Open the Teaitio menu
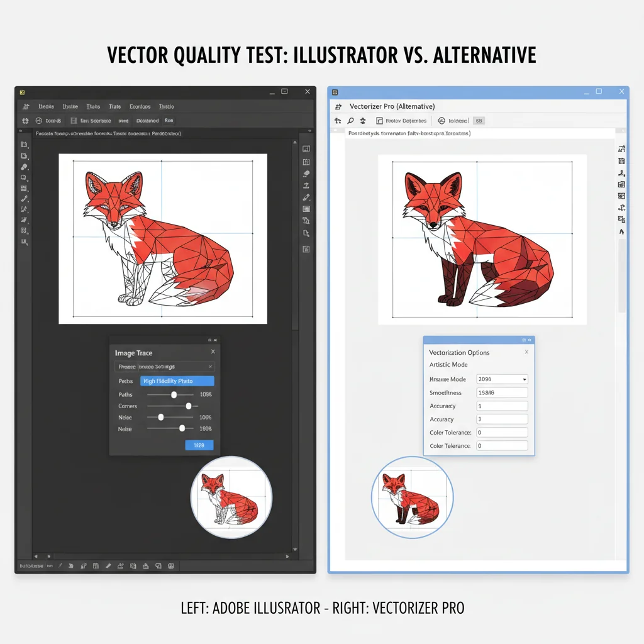The height and width of the screenshot is (644, 644). (166, 106)
